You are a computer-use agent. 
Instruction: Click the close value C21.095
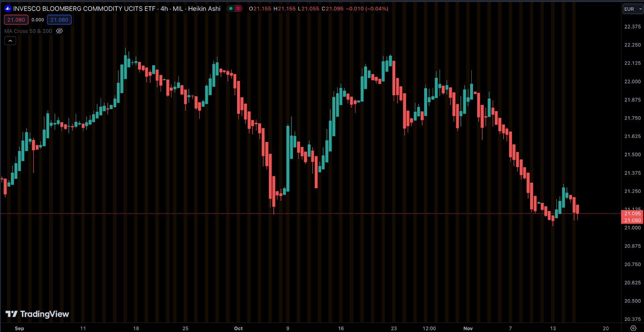(332, 8)
